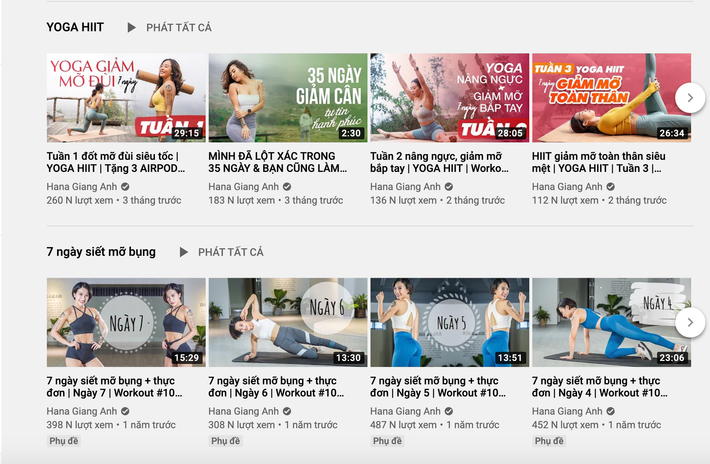
Task: Open title 7 ngày siết mỡ bụng Ngày 7
Action: pyautogui.click(x=115, y=387)
